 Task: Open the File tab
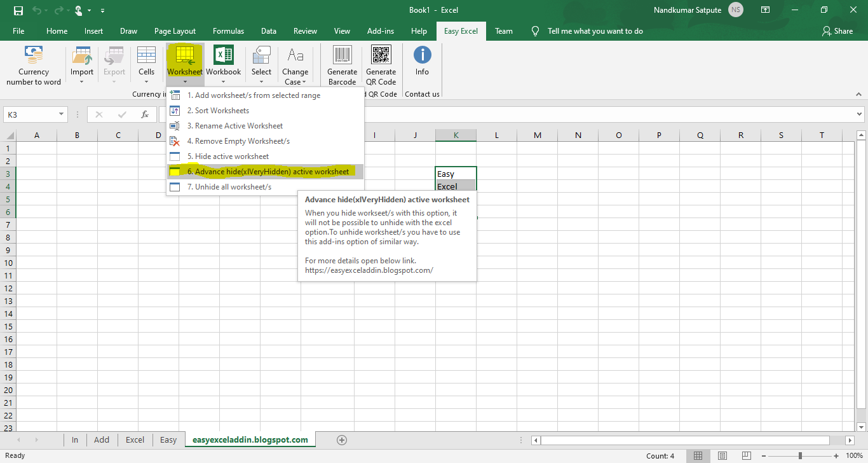click(x=18, y=31)
